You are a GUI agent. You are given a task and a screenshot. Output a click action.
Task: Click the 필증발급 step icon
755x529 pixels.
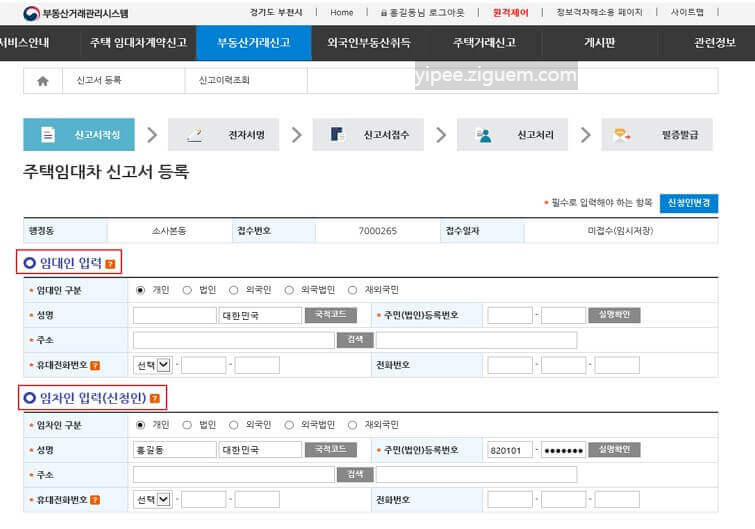coord(622,135)
